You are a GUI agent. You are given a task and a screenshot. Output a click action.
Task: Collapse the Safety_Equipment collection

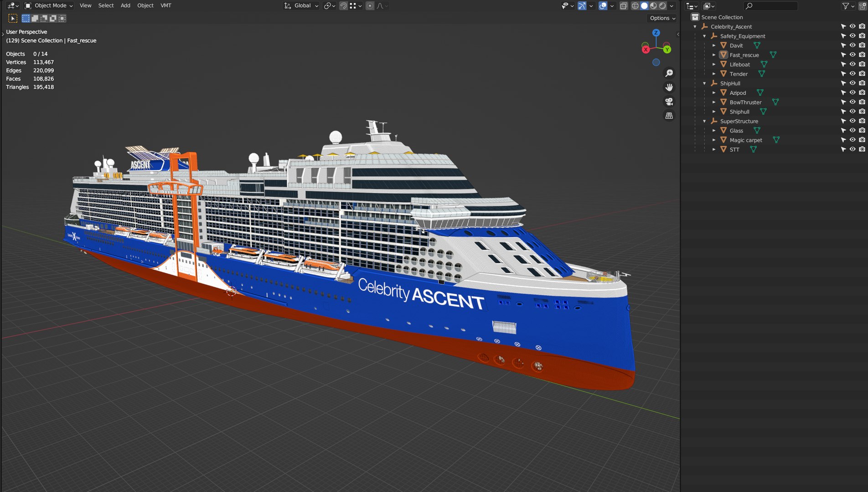tap(704, 36)
